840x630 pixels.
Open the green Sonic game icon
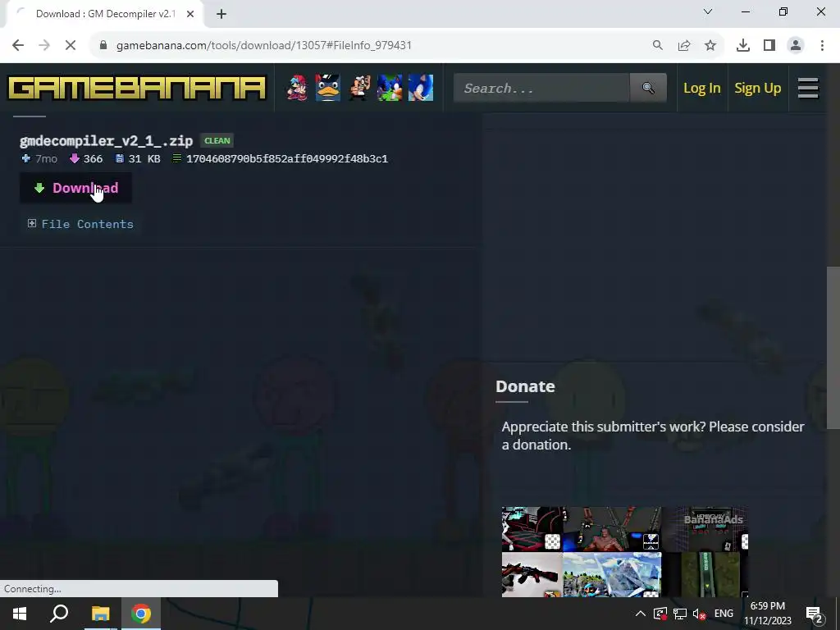tap(390, 88)
